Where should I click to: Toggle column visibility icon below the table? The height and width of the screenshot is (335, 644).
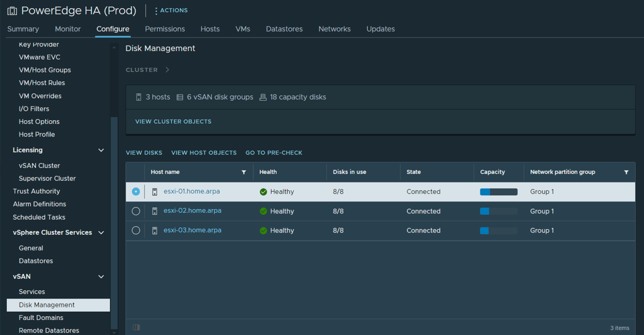136,327
